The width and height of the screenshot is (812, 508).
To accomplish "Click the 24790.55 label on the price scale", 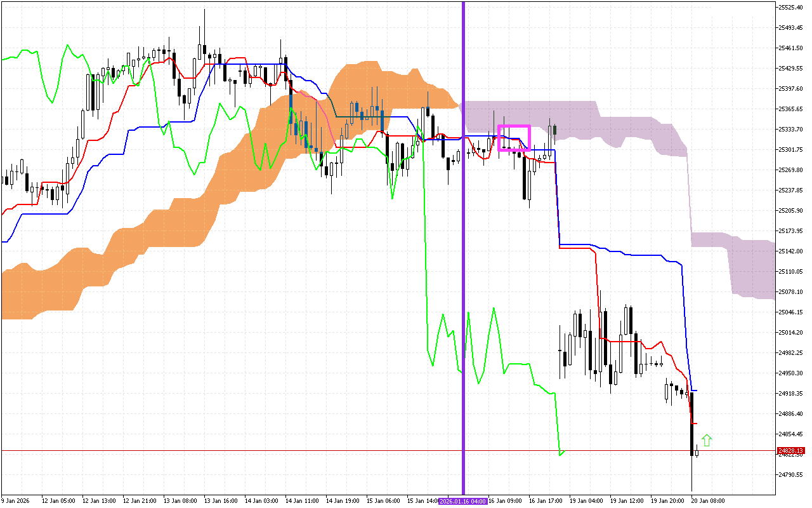I will [x=790, y=474].
